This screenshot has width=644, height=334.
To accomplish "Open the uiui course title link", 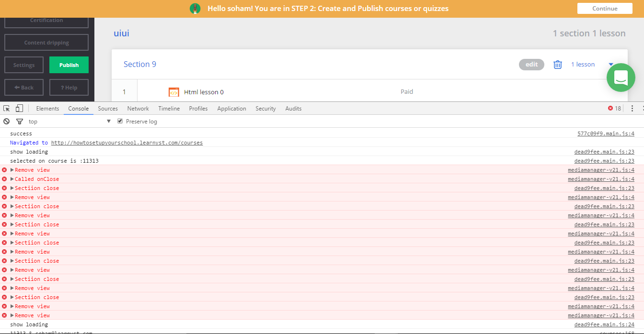I will point(121,33).
